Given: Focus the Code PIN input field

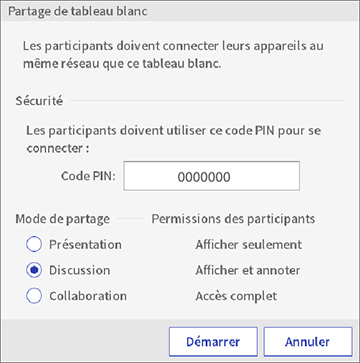Looking at the screenshot, I should pyautogui.click(x=211, y=176).
